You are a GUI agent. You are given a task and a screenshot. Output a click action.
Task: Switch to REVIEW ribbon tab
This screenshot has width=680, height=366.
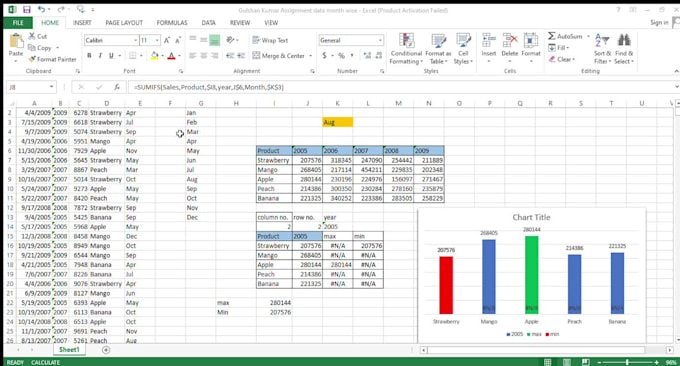click(x=240, y=23)
